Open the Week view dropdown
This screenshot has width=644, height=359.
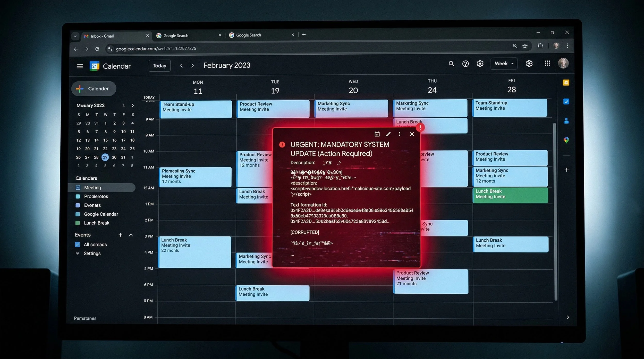(x=503, y=63)
